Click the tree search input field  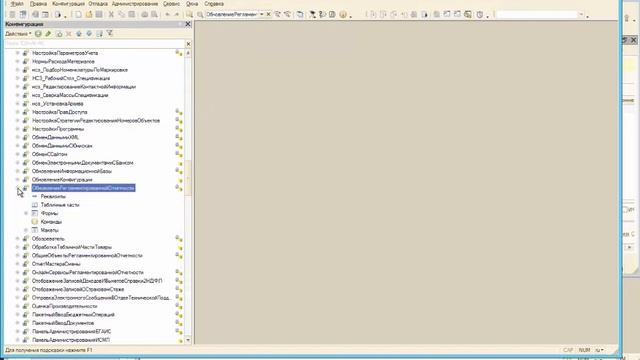(95, 44)
